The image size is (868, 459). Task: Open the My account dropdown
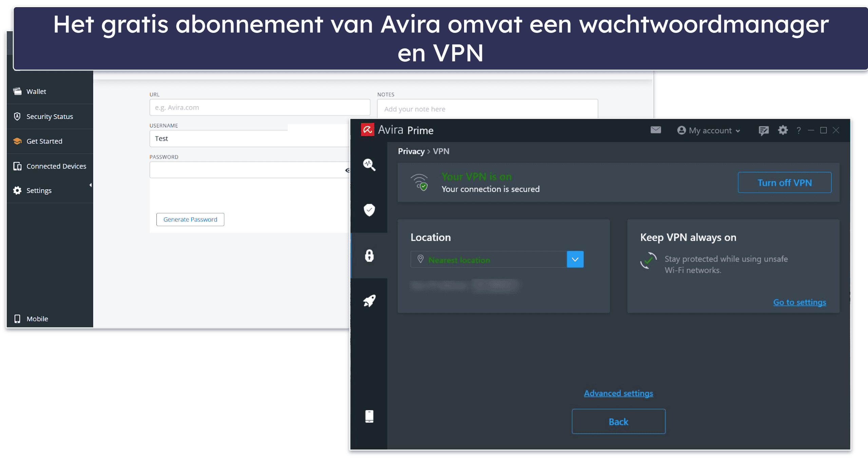tap(709, 131)
